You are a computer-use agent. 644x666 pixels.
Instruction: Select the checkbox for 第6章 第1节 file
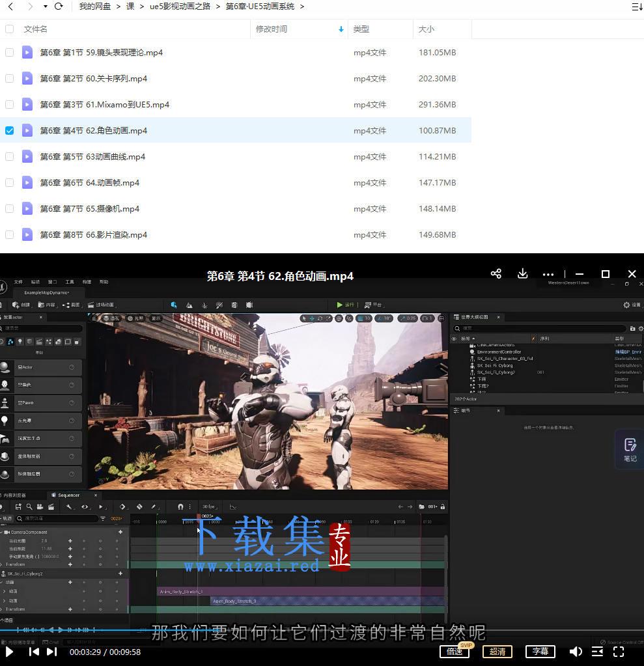tap(9, 52)
